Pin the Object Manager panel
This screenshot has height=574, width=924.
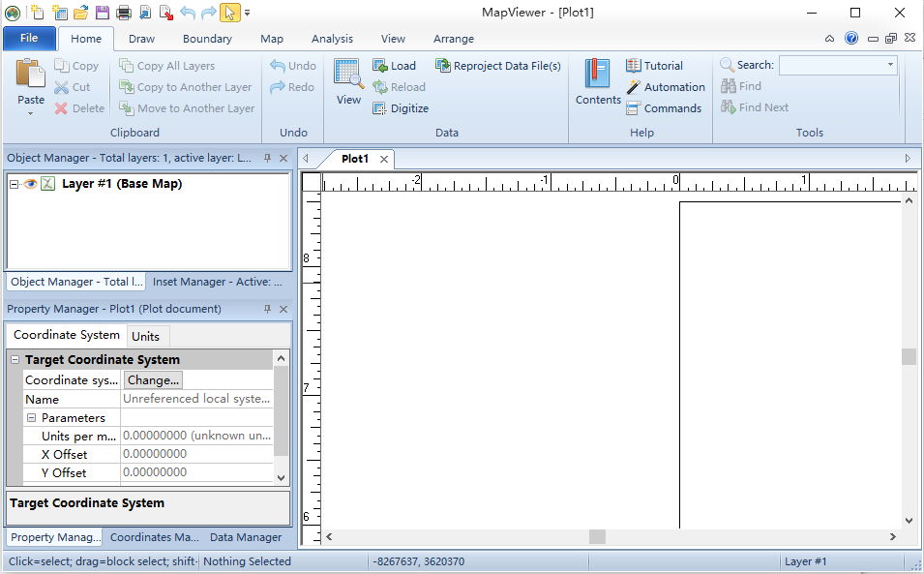[x=268, y=158]
